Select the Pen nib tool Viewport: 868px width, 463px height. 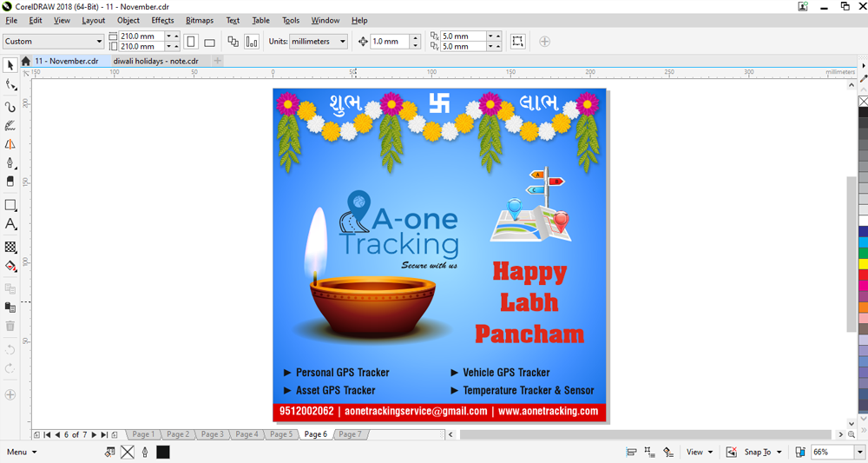(10, 162)
